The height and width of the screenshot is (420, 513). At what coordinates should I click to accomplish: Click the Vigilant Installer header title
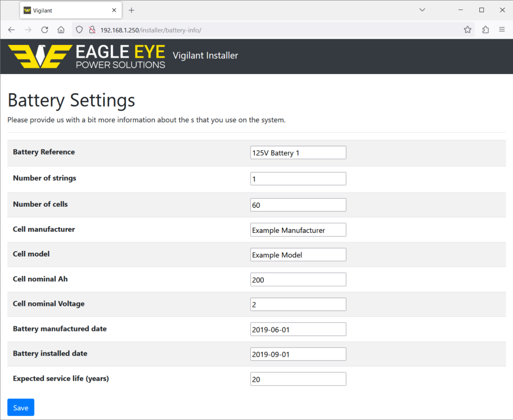(x=205, y=56)
